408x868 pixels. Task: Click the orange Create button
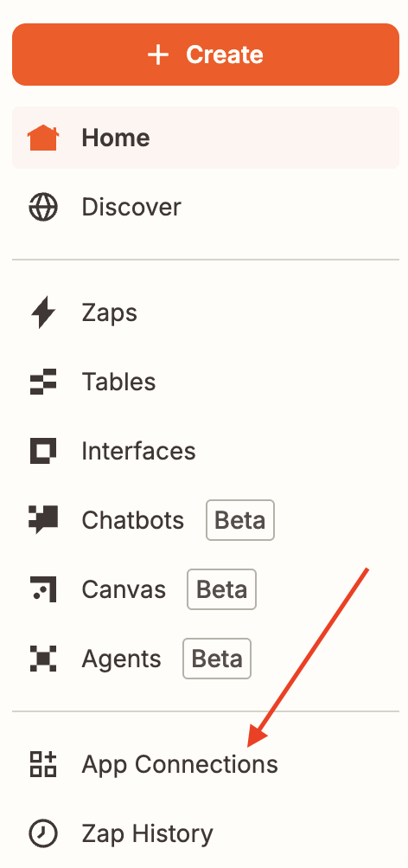(x=206, y=55)
